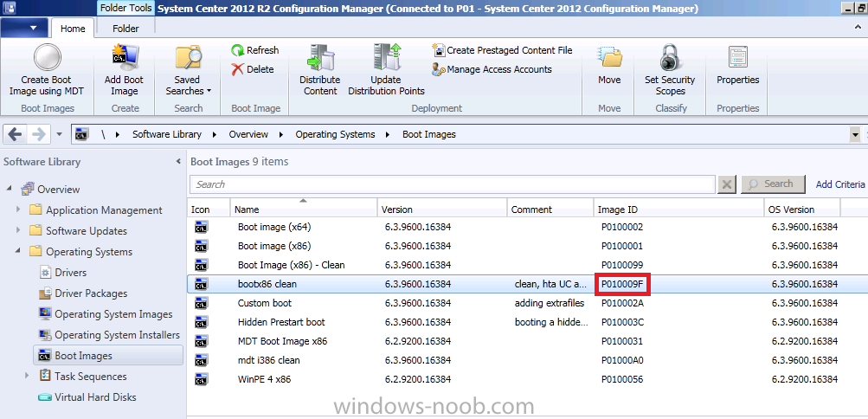Switch to the Home ribbon tab
This screenshot has width=868, height=419.
click(73, 29)
